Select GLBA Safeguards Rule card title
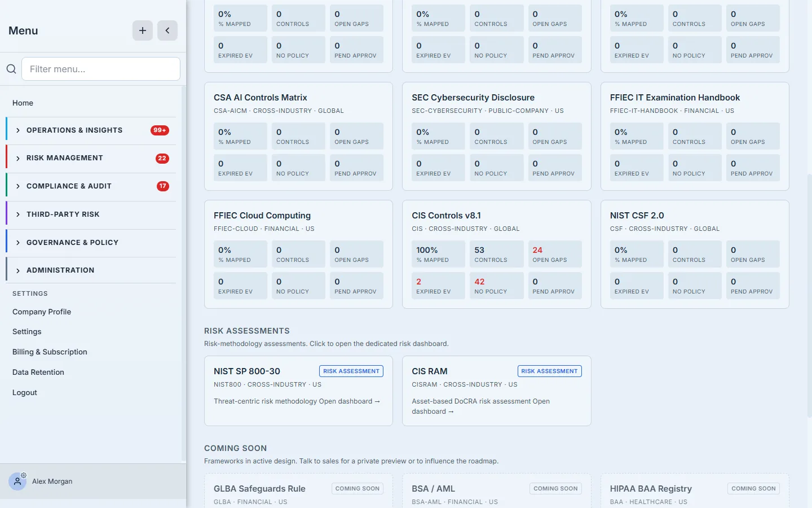The image size is (812, 508). click(259, 489)
